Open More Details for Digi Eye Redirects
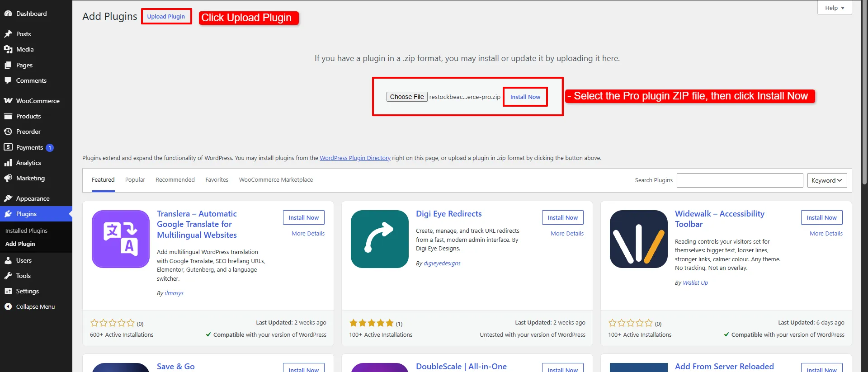This screenshot has width=868, height=372. click(567, 234)
